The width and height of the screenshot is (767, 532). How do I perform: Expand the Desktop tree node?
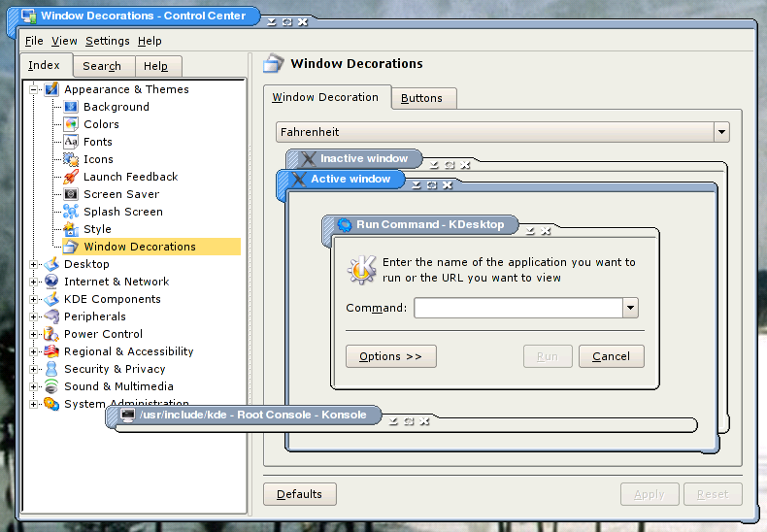(34, 264)
